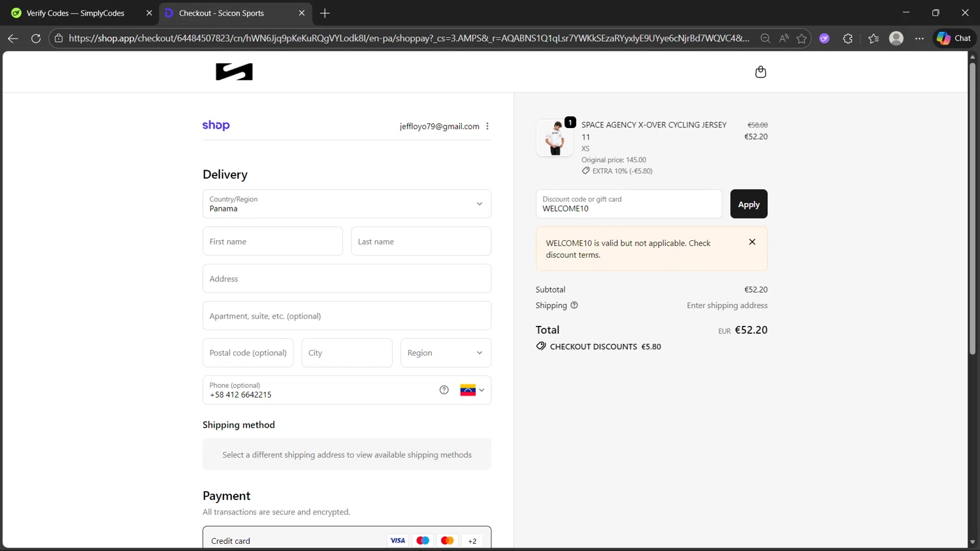
Task: Open a new browser tab
Action: (x=325, y=13)
